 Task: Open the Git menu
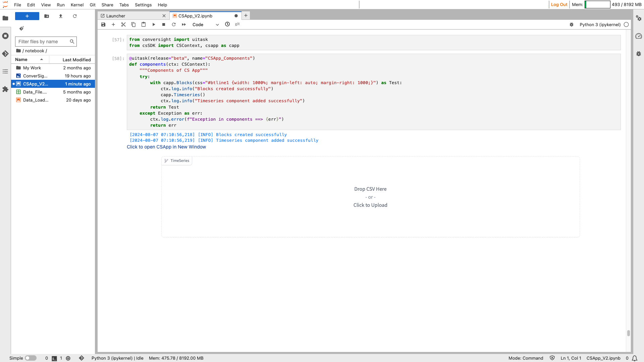pyautogui.click(x=93, y=5)
